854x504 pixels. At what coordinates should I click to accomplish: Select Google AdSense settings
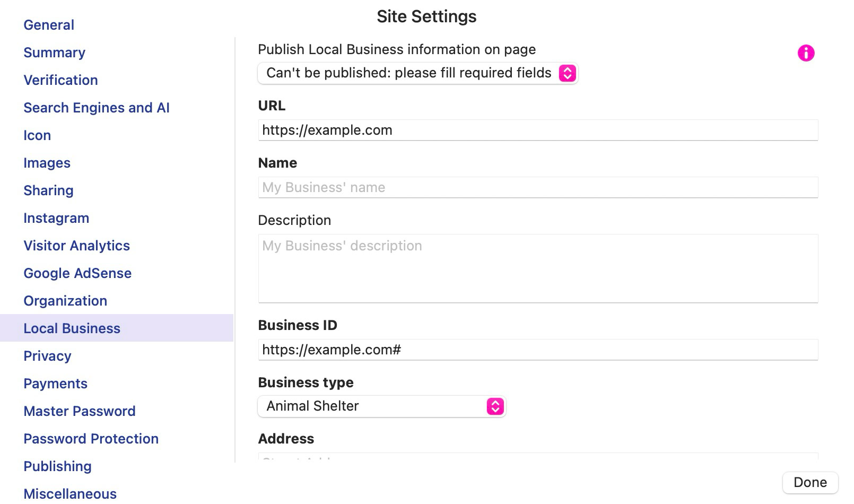coord(77,273)
